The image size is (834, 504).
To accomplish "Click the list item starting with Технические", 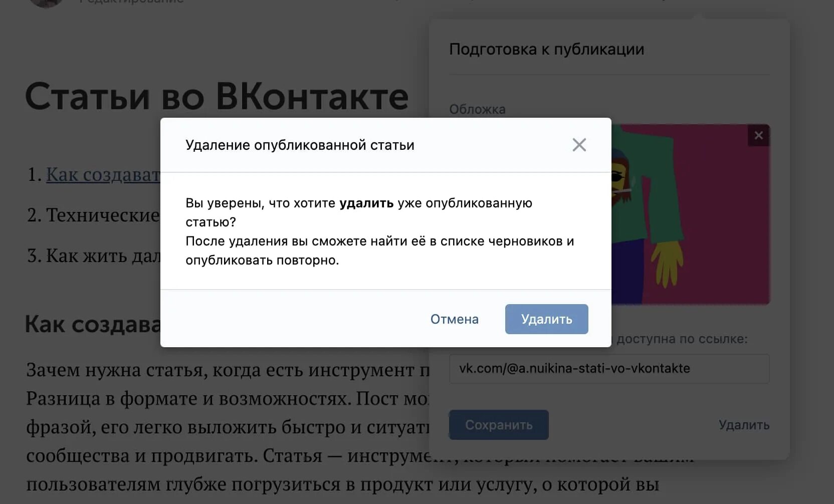I will 93,215.
